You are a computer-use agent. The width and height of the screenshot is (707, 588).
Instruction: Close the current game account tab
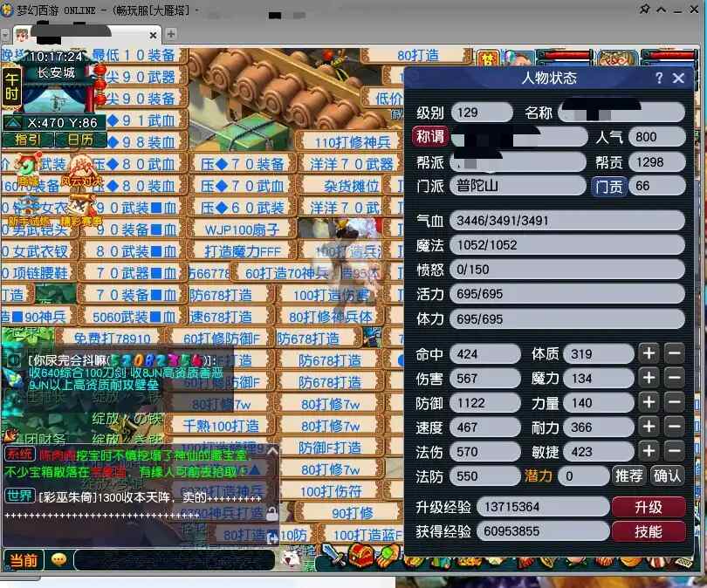(153, 35)
